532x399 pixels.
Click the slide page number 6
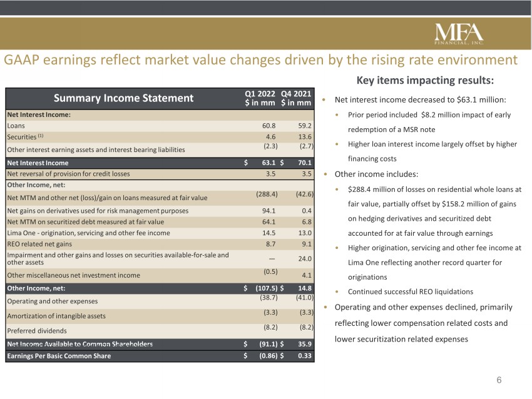(499, 380)
